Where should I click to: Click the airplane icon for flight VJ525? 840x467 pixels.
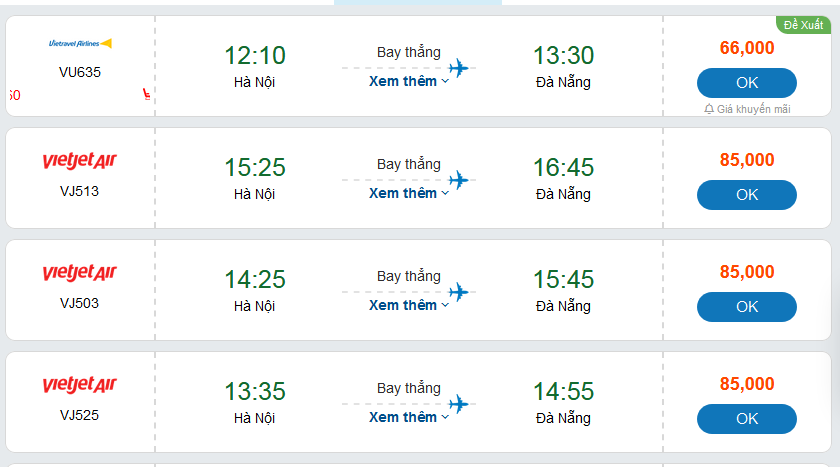[458, 404]
